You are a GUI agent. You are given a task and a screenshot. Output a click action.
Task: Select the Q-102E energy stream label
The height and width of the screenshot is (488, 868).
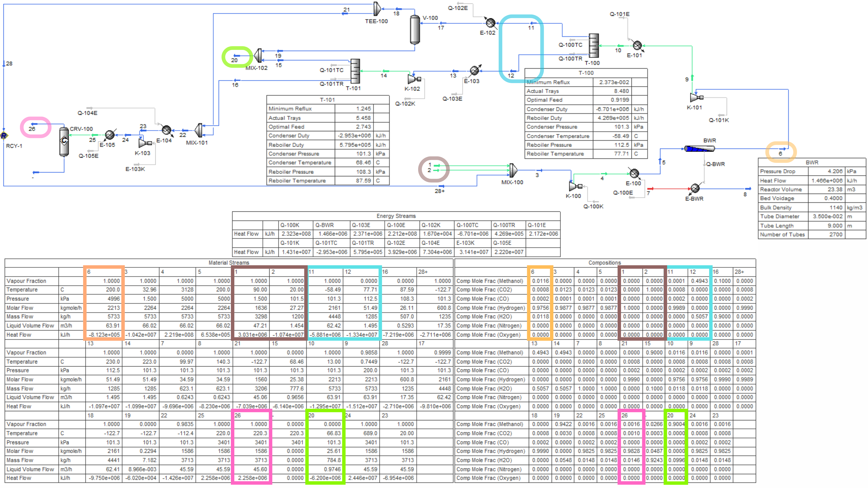(x=458, y=8)
